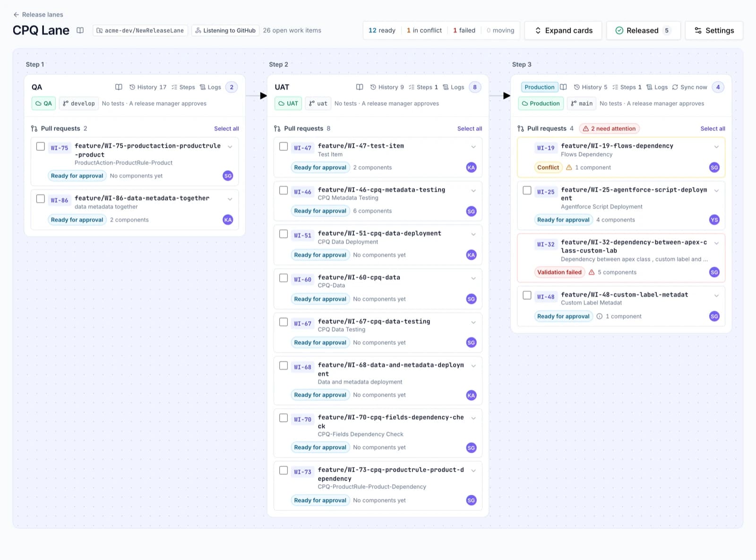Tick the checkbox for WI-48 custom label
The image size is (756, 560).
tap(527, 295)
